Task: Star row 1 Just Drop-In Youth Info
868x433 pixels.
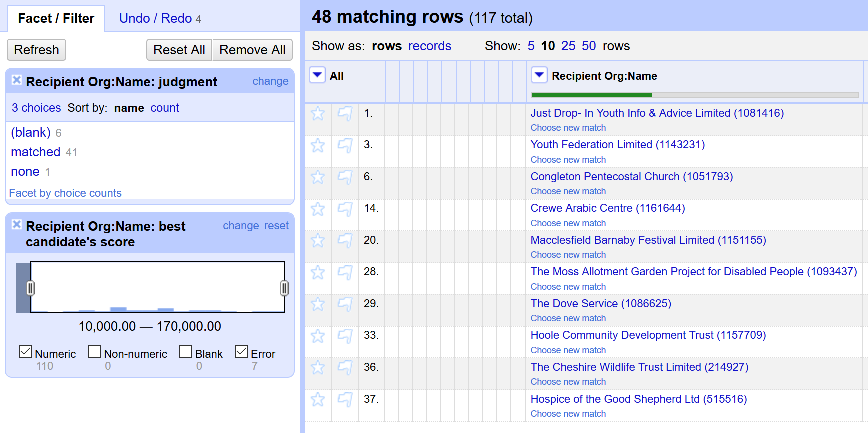Action: [x=318, y=114]
